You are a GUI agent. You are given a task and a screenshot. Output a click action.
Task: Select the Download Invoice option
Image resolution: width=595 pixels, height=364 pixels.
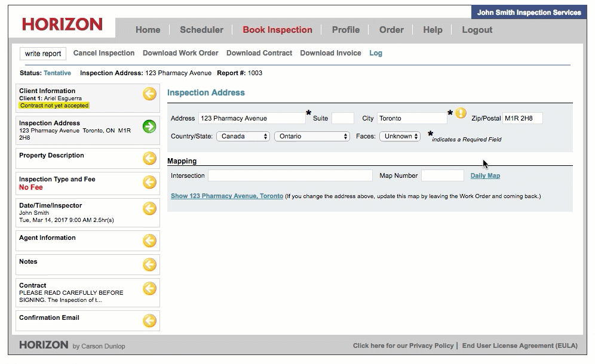330,53
